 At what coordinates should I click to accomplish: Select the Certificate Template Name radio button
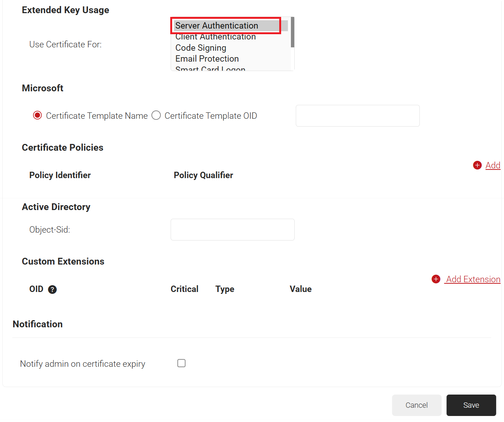38,115
